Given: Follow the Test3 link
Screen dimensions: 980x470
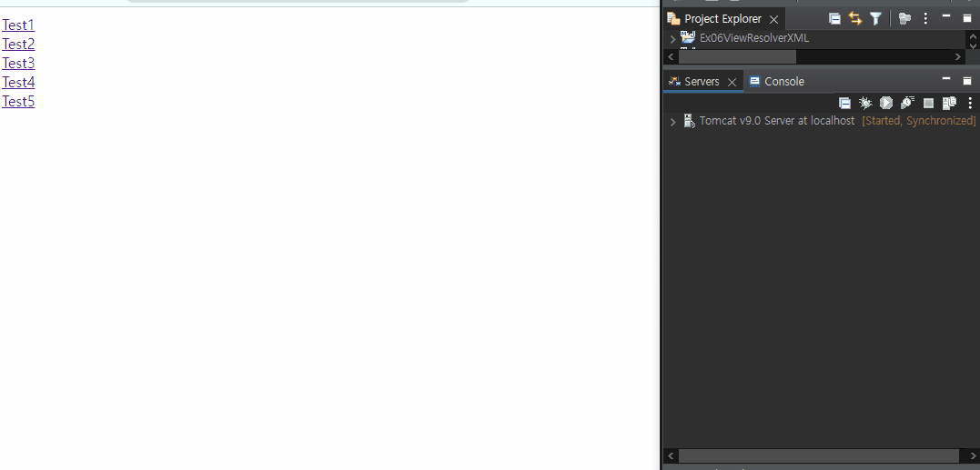Looking at the screenshot, I should 18,63.
